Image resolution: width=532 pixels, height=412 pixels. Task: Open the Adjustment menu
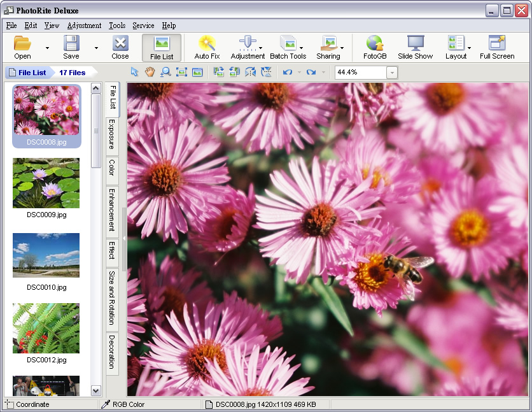tap(84, 25)
